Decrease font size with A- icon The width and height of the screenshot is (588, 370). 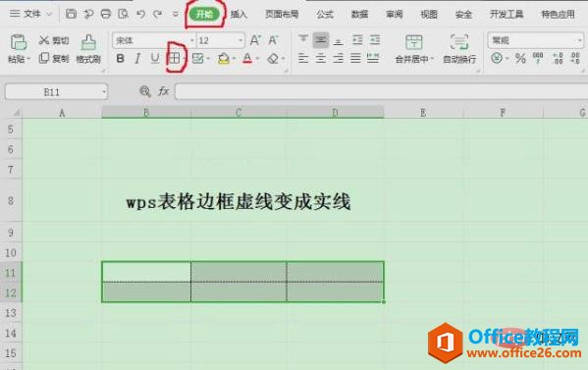pos(273,40)
